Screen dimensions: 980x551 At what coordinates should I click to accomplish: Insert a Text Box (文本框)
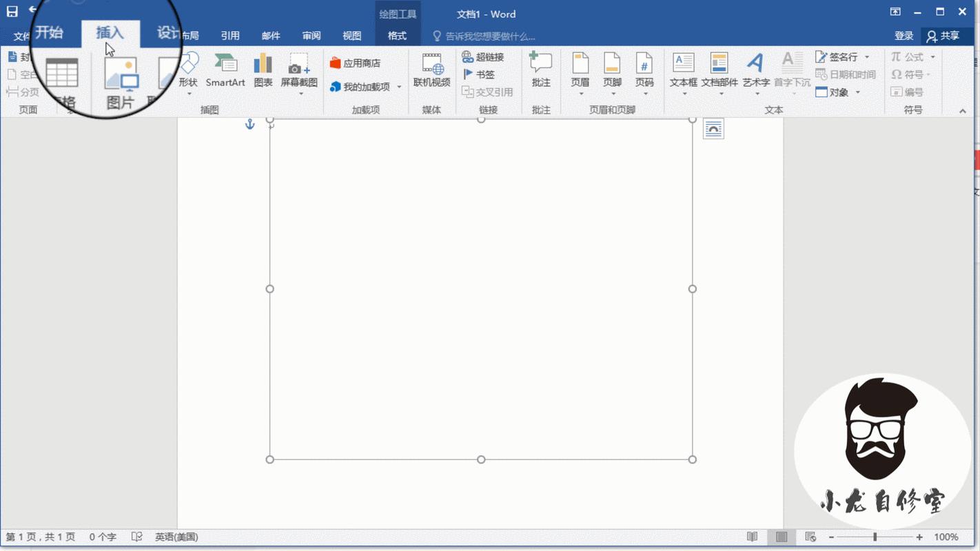click(x=683, y=70)
